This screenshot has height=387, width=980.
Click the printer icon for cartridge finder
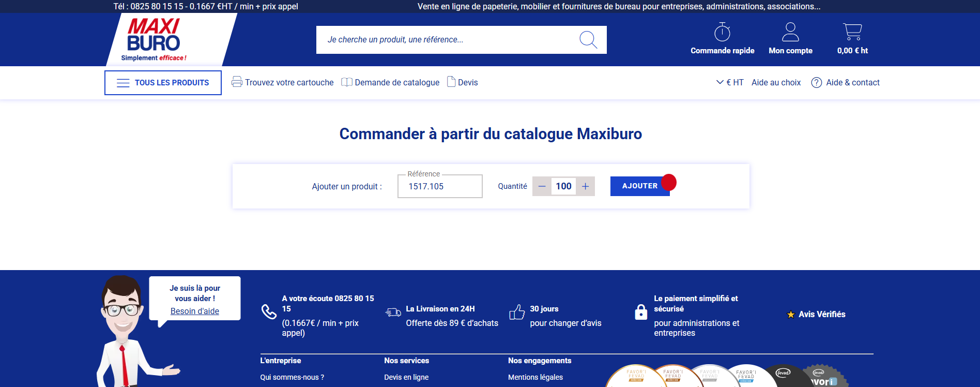[237, 82]
